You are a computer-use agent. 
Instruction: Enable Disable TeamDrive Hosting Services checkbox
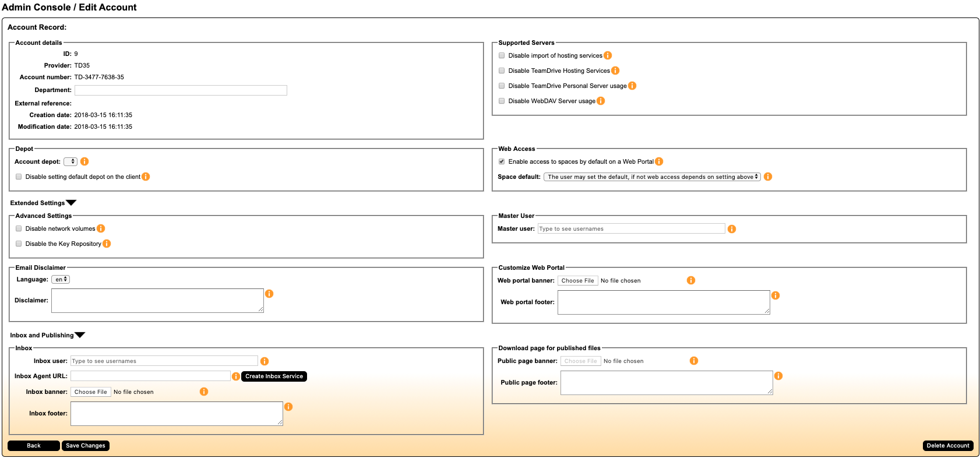(x=502, y=71)
